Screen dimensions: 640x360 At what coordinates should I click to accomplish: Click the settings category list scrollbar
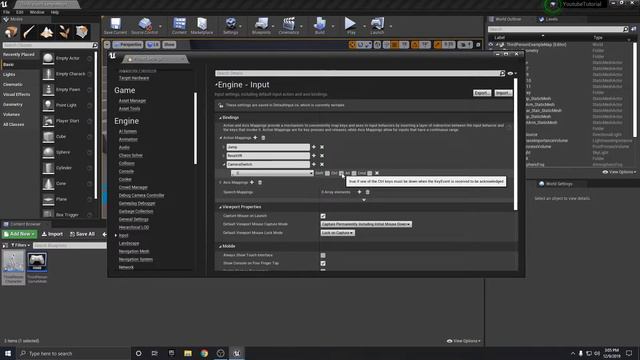196,128
